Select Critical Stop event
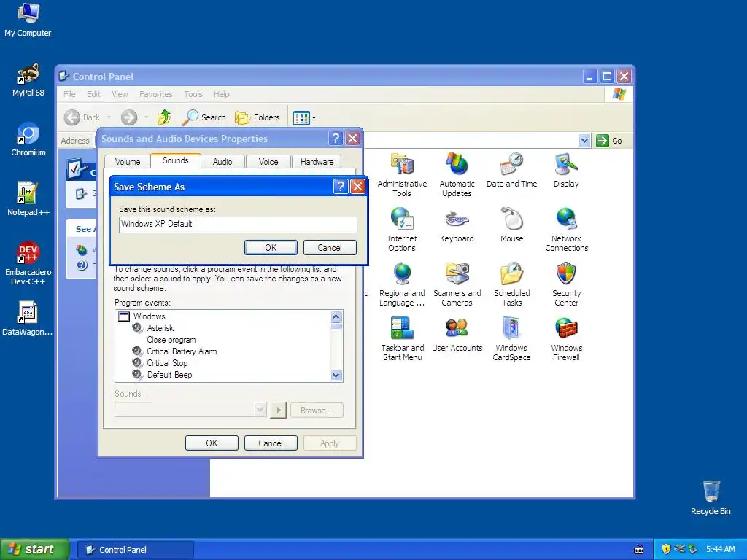The height and width of the screenshot is (560, 747). click(167, 363)
